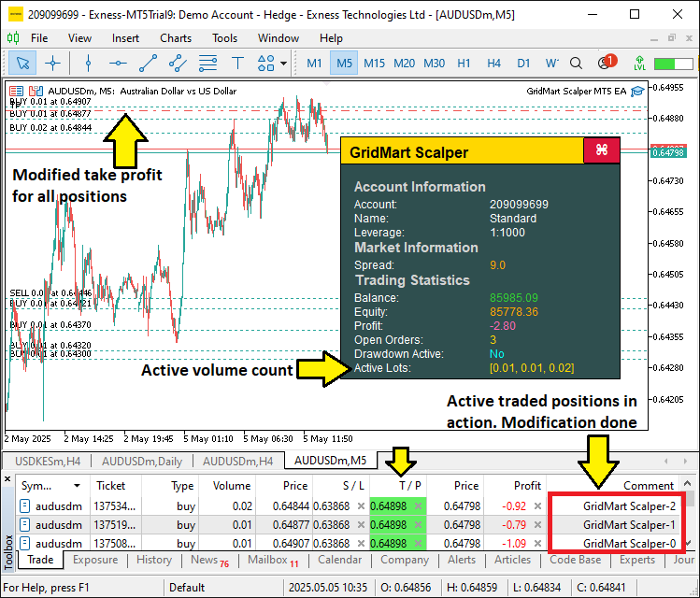Activate the crosshair tool
Viewport: 700px width, 598px height.
[52, 64]
